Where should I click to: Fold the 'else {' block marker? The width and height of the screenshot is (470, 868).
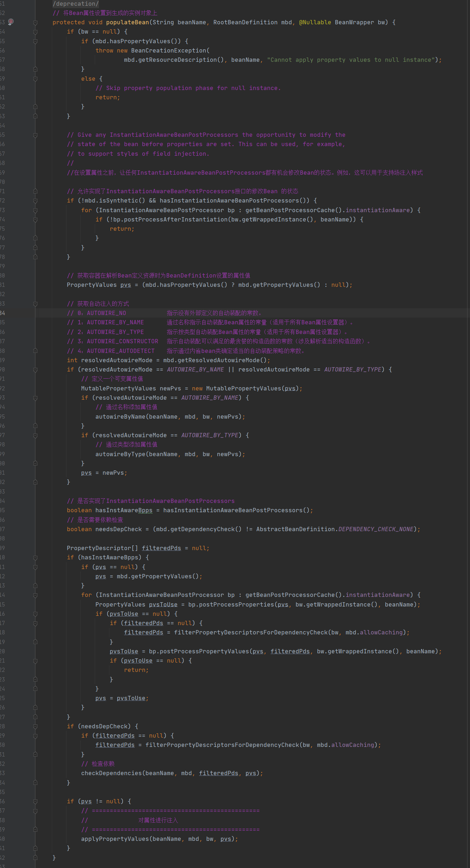coord(35,79)
